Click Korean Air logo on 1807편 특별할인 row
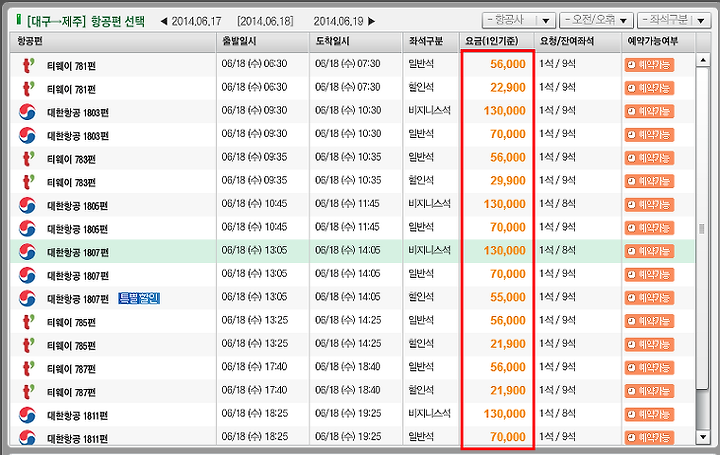Image resolution: width=720 pixels, height=455 pixels. (27, 298)
